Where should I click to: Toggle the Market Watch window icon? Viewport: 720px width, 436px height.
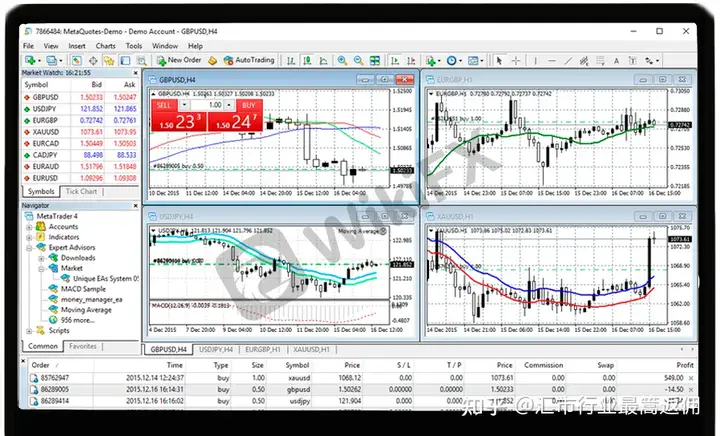coord(77,60)
